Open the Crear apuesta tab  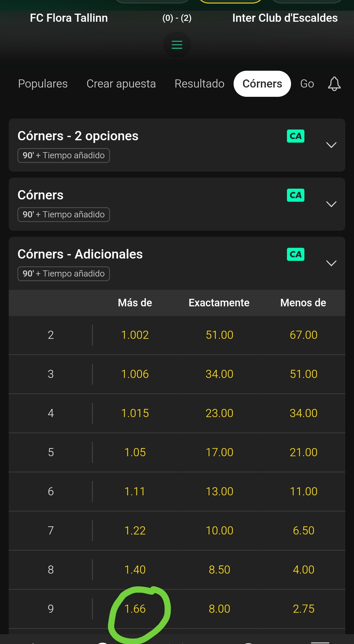121,84
